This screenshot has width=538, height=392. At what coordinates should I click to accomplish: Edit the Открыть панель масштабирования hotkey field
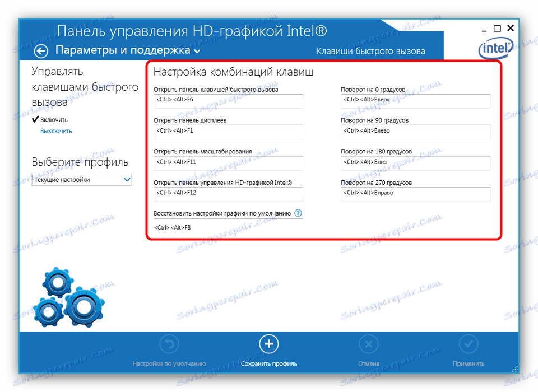(228, 164)
